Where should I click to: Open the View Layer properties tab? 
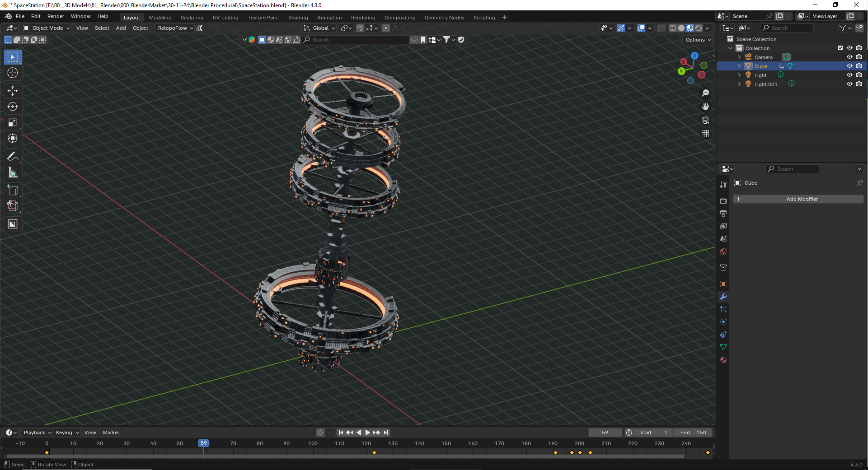tap(723, 226)
